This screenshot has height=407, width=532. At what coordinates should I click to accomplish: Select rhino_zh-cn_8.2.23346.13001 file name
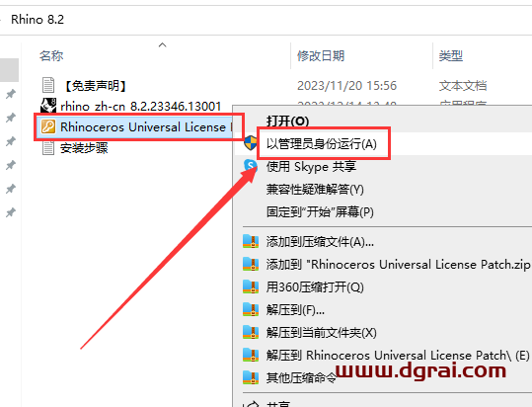(141, 107)
